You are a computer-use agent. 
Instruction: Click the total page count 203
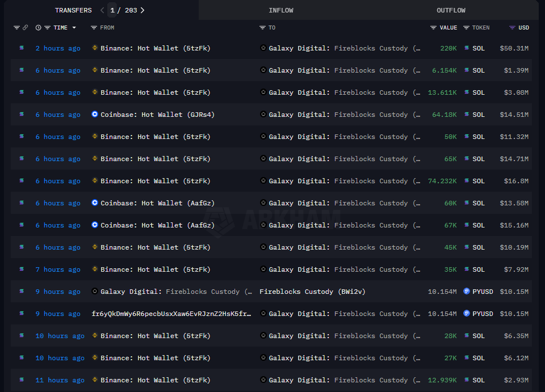131,10
